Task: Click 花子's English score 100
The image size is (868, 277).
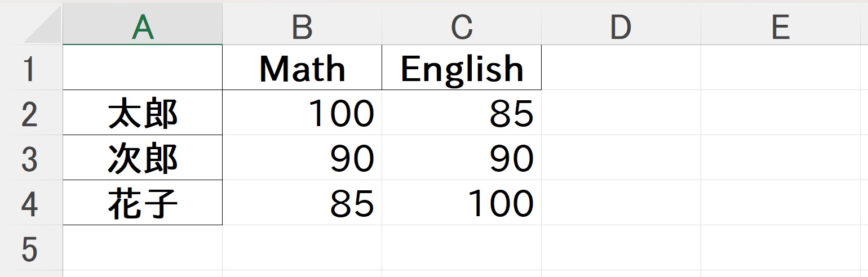Action: click(462, 203)
